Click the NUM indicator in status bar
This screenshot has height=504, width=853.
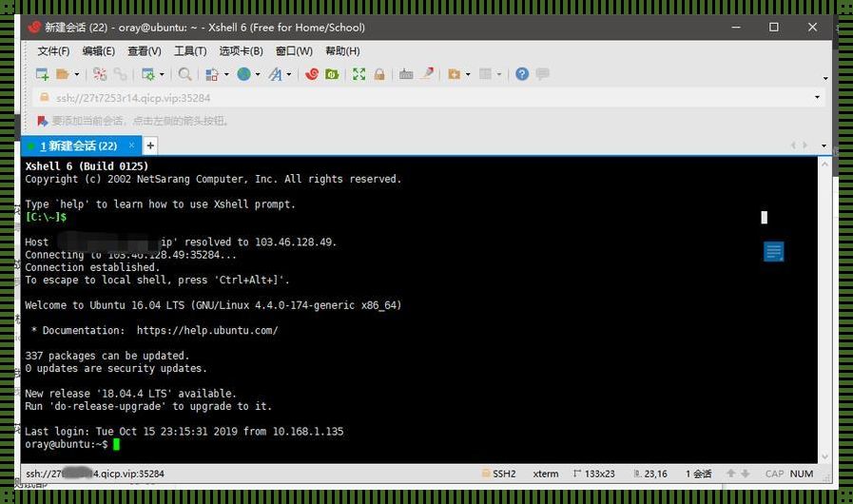point(802,475)
